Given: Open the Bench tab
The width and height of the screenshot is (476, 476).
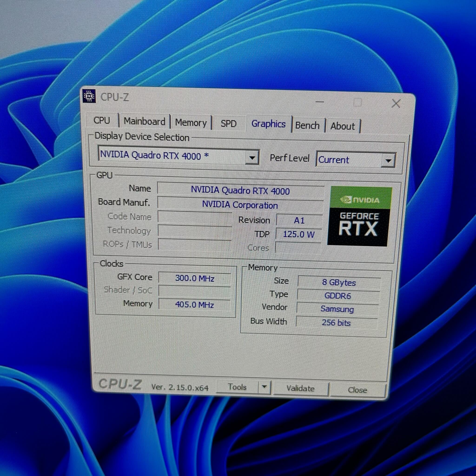Looking at the screenshot, I should point(307,126).
